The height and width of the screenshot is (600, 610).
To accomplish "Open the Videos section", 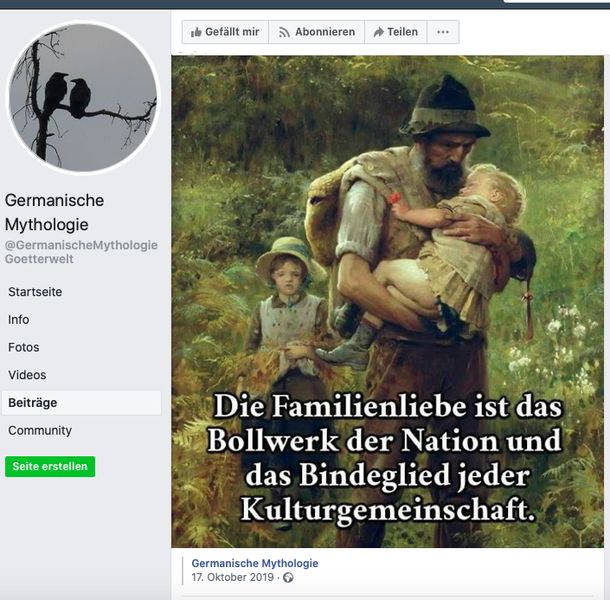I will [27, 375].
